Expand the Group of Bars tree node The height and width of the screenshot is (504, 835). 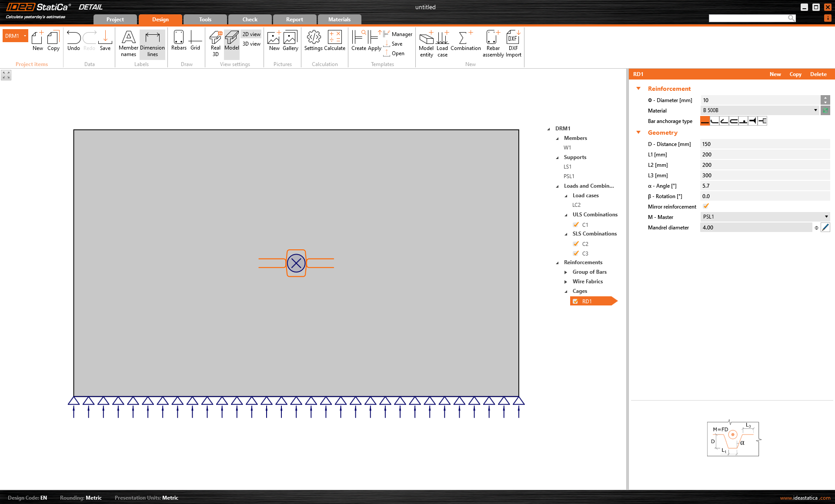tap(566, 272)
